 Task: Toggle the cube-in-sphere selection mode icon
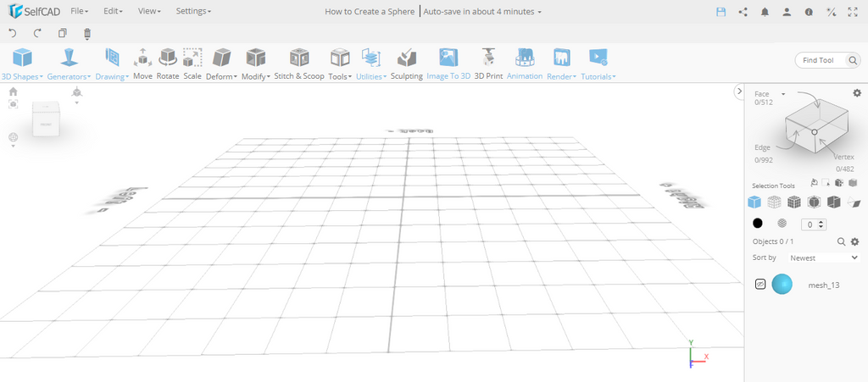(x=814, y=202)
